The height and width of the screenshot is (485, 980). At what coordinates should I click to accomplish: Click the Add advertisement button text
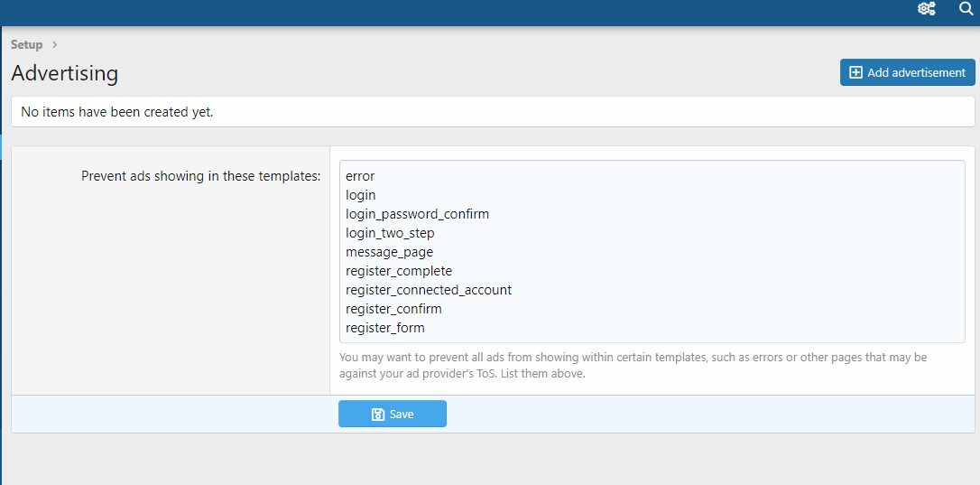(x=916, y=72)
